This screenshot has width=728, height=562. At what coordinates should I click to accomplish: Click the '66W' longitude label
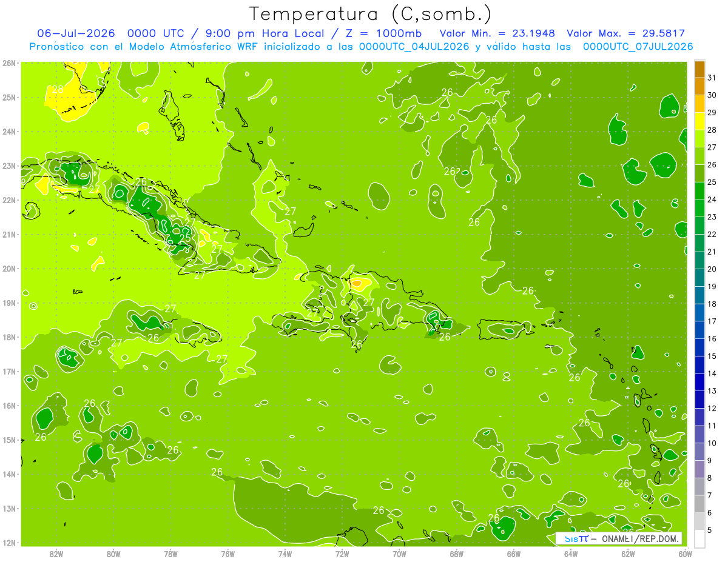point(514,554)
